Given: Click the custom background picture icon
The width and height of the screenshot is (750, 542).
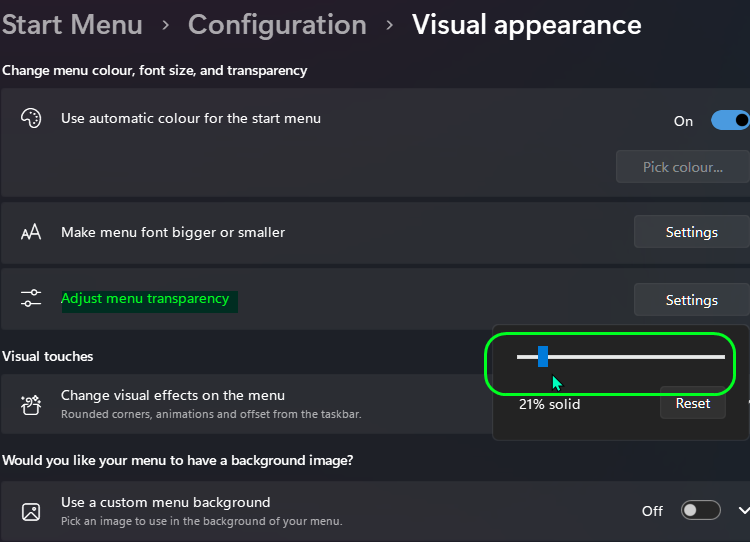Looking at the screenshot, I should [31, 511].
